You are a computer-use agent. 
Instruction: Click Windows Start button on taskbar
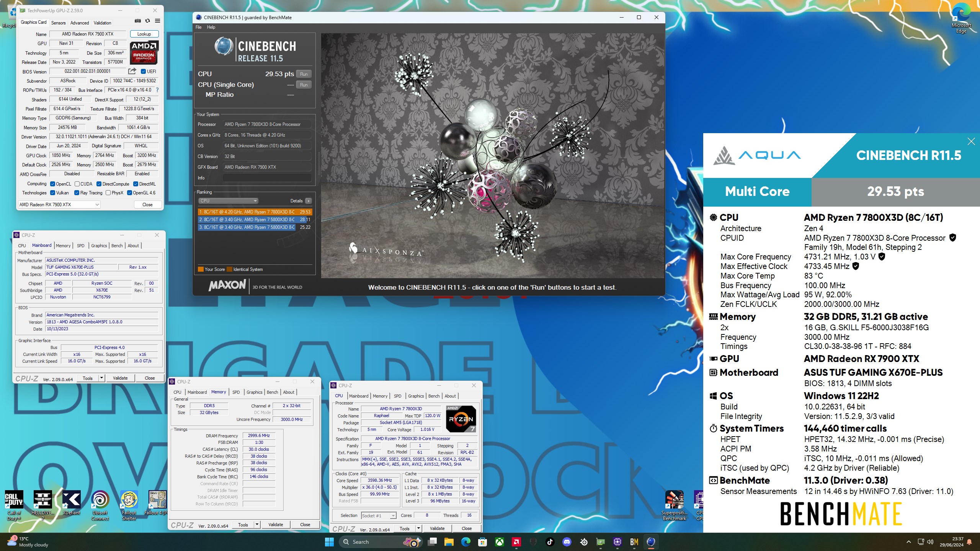pos(329,542)
